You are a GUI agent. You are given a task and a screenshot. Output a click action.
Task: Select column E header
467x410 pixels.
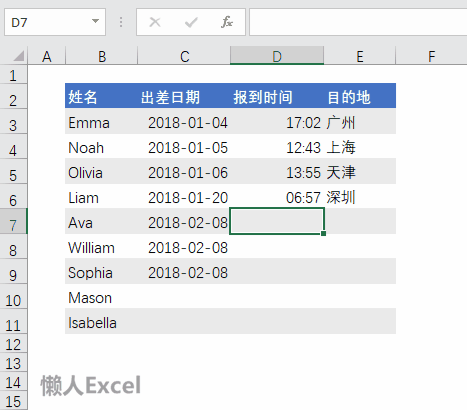point(360,56)
